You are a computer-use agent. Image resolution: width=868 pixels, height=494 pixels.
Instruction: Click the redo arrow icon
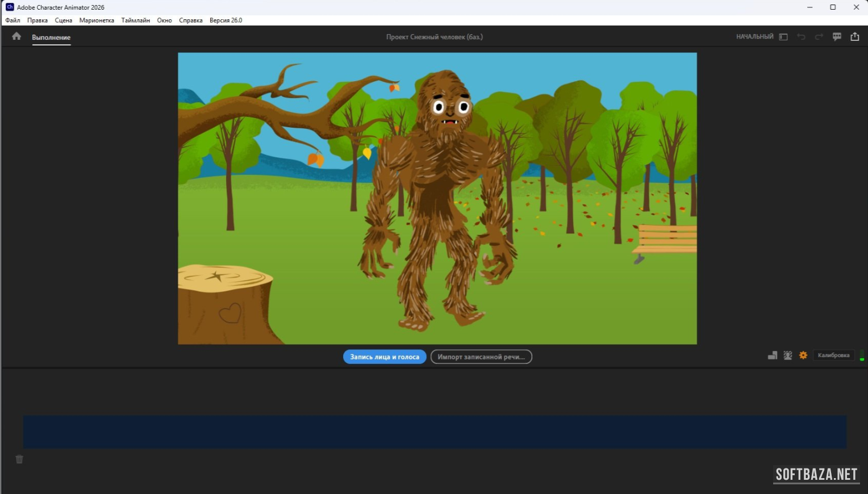(819, 37)
